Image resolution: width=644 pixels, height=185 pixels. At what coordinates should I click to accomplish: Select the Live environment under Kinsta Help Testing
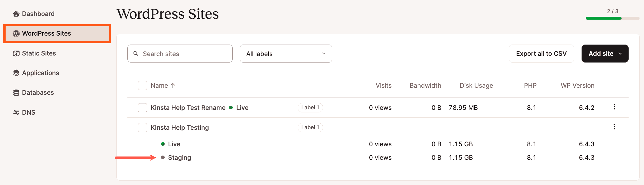pyautogui.click(x=174, y=144)
